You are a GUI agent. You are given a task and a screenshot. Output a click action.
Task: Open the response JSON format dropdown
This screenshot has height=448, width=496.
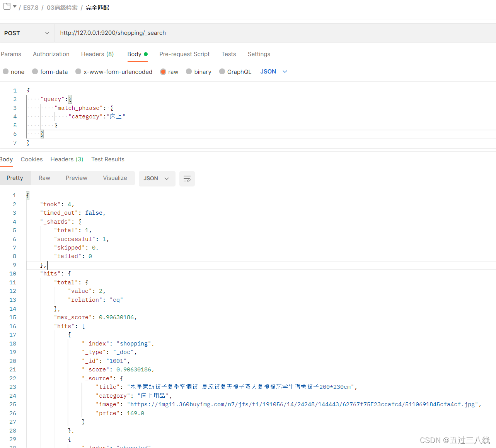[x=157, y=178]
